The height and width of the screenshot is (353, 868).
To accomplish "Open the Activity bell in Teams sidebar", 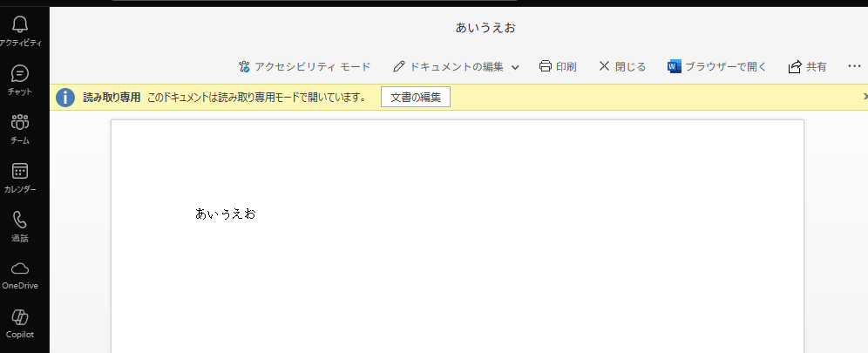I will click(x=21, y=31).
